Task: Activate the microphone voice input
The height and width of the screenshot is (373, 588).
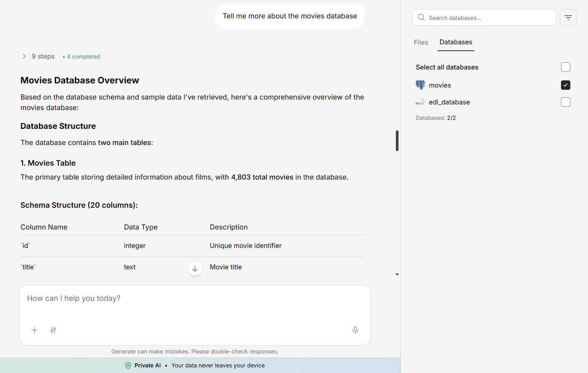Action: [355, 330]
